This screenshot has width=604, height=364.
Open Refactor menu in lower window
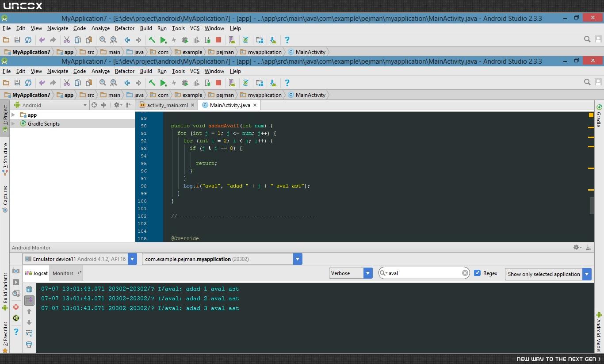point(125,71)
